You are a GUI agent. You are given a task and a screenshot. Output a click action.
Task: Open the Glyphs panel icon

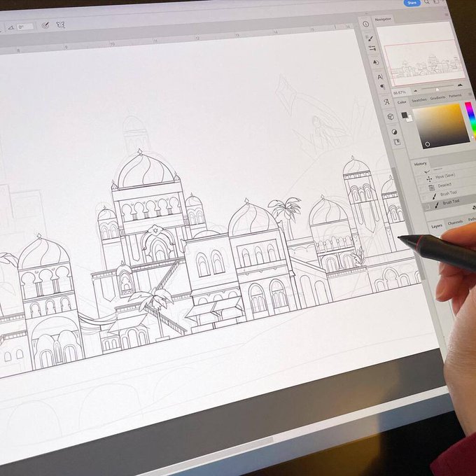(x=386, y=101)
